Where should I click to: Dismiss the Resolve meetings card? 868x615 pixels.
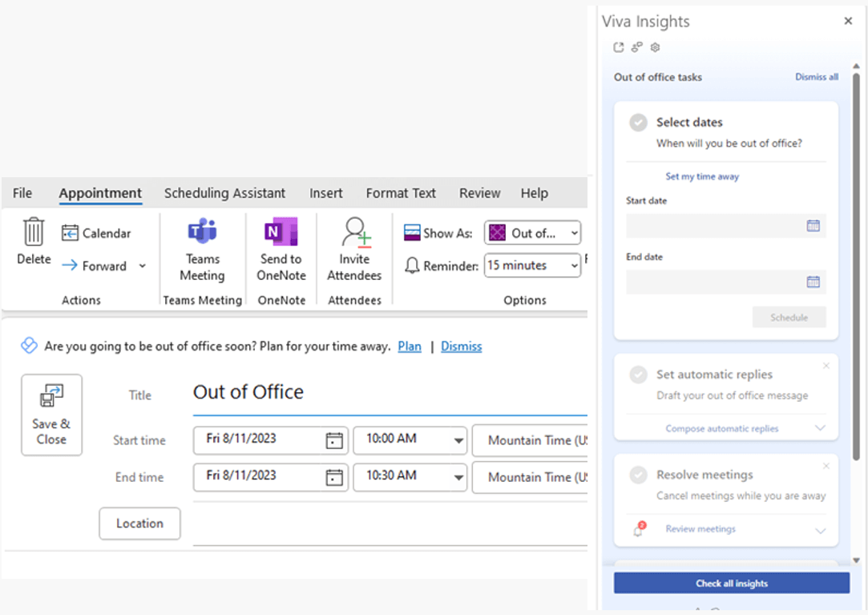point(826,466)
